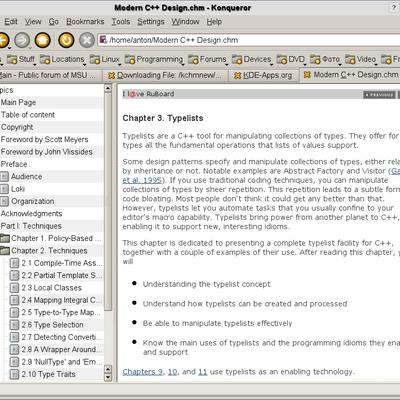Click the grayed Forward navigation arrow

coord(22,40)
